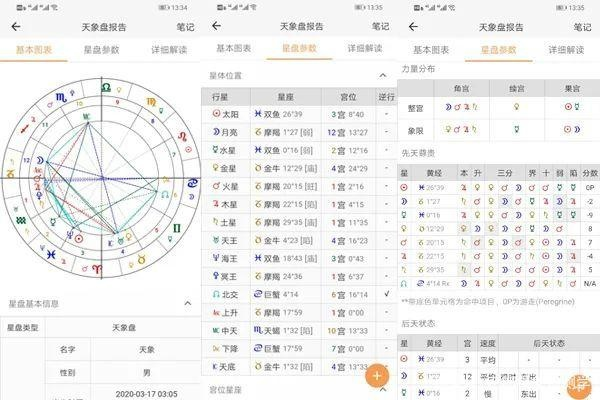Toggle retrograde cell for 金星 row
This screenshot has width=600, height=400.
tap(387, 168)
